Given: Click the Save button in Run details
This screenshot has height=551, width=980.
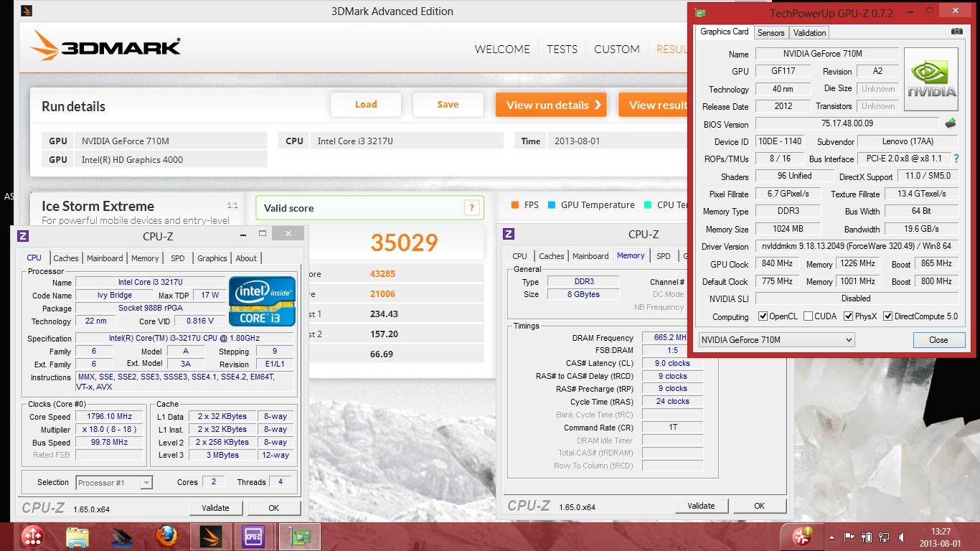Looking at the screenshot, I should click(x=448, y=105).
